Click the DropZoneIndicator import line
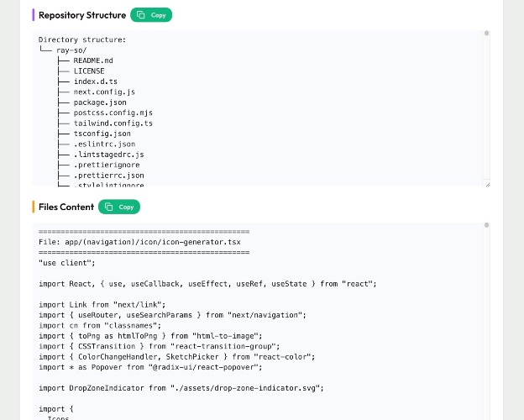This screenshot has width=524, height=420. click(x=181, y=388)
